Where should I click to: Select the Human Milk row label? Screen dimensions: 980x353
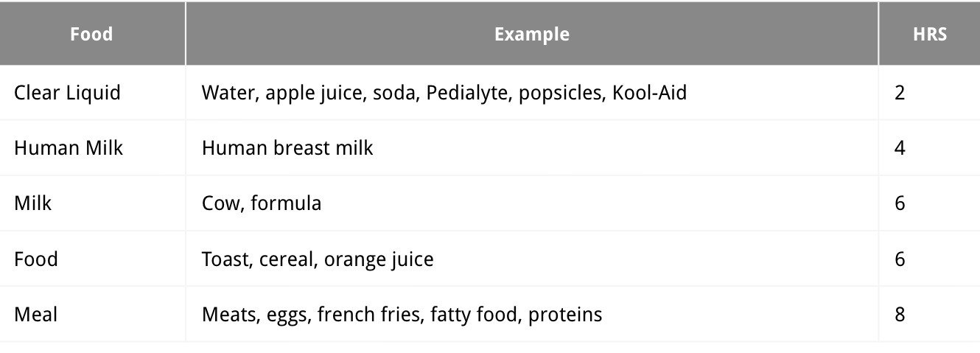pos(69,148)
